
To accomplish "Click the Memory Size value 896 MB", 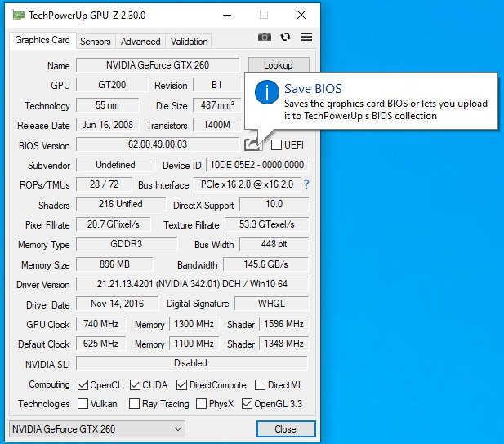I will [114, 264].
